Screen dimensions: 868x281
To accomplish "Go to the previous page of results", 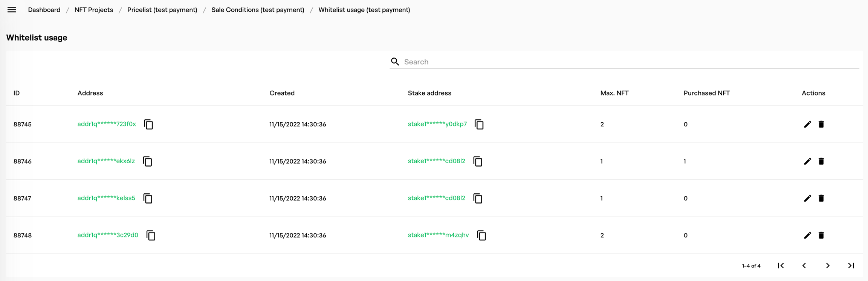I will 804,266.
